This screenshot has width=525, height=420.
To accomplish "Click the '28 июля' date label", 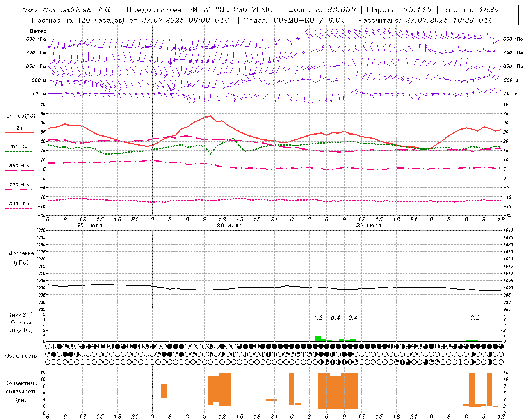I will pyautogui.click(x=229, y=226).
